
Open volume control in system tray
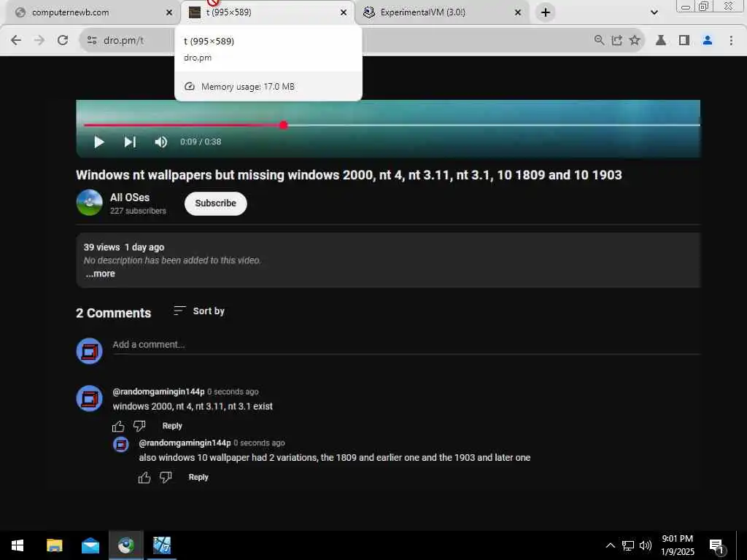coord(645,545)
